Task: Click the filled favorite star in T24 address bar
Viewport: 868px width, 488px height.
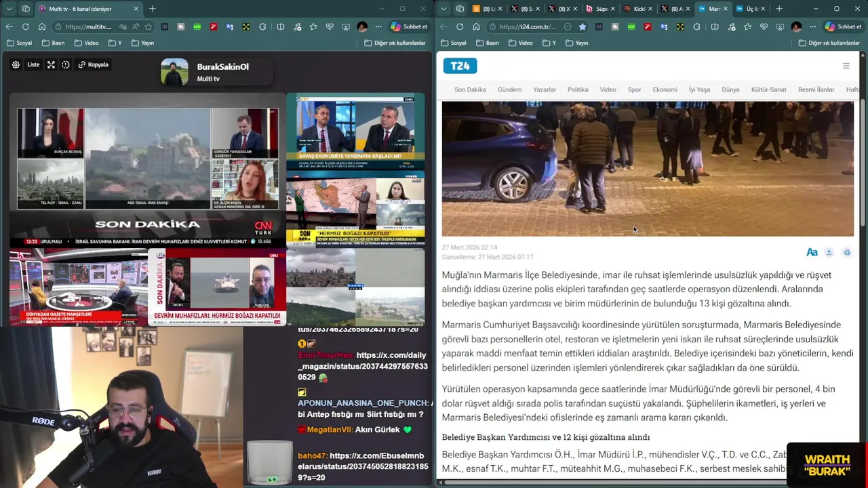Action: [x=583, y=26]
